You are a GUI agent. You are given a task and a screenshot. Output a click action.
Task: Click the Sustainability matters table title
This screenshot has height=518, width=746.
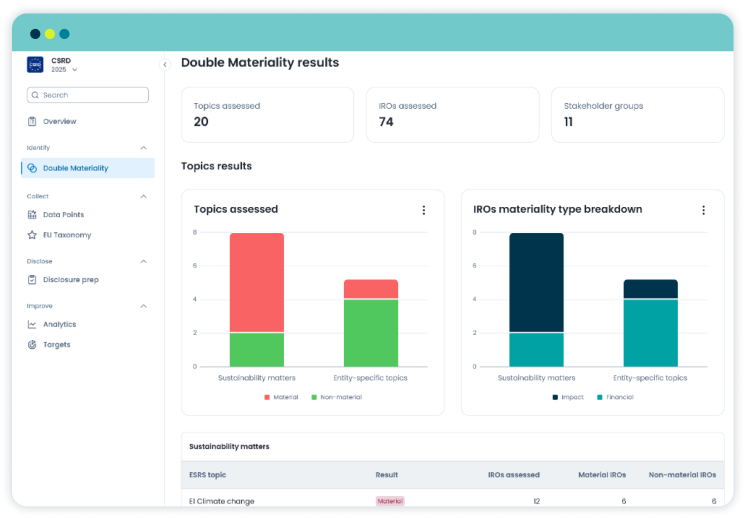pos(229,446)
